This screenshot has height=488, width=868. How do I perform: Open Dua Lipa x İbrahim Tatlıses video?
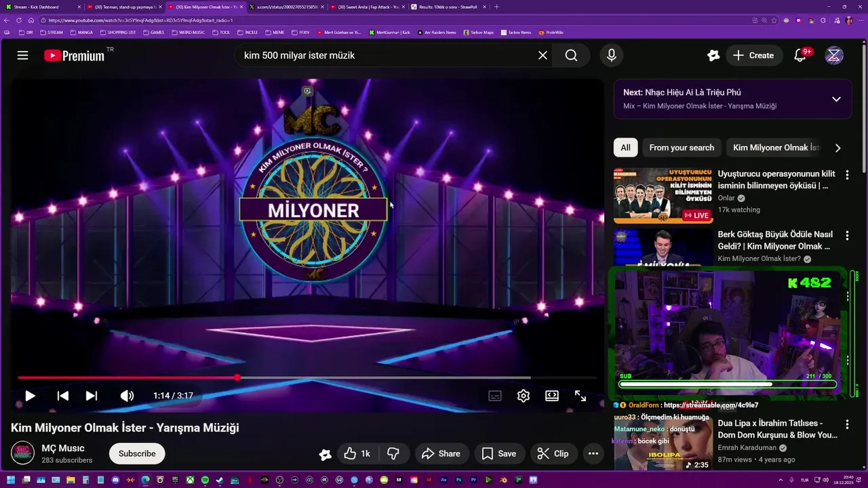pyautogui.click(x=777, y=429)
